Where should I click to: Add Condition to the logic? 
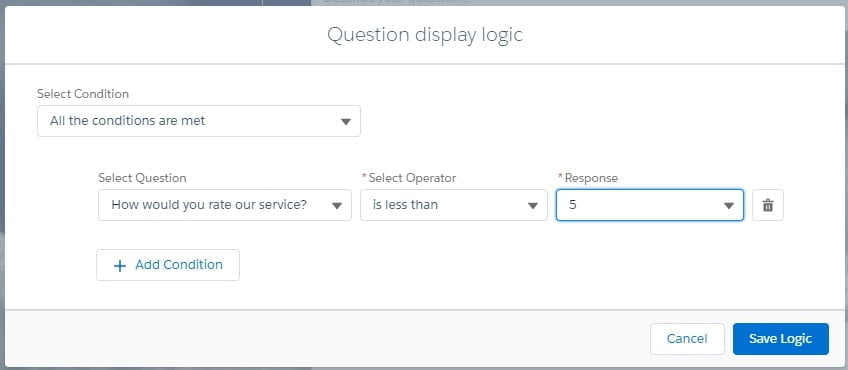click(168, 265)
